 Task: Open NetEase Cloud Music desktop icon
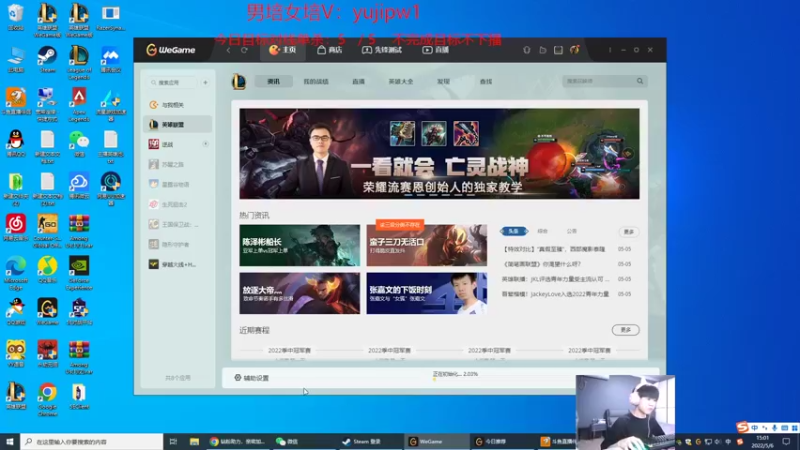tap(16, 228)
